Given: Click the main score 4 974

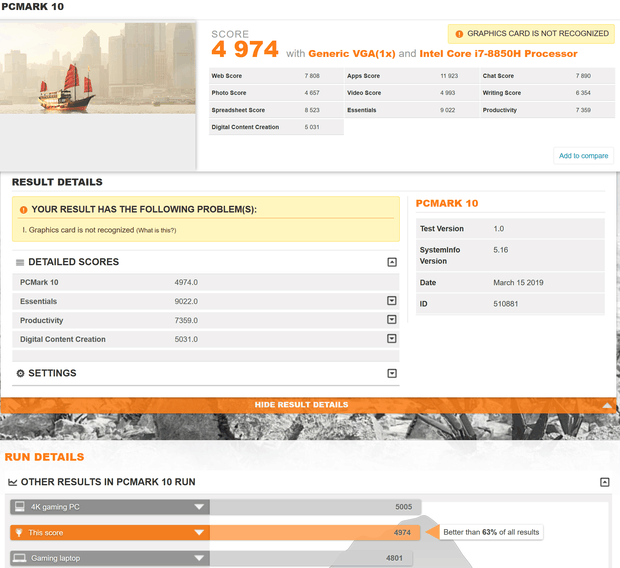Looking at the screenshot, I should 245,49.
